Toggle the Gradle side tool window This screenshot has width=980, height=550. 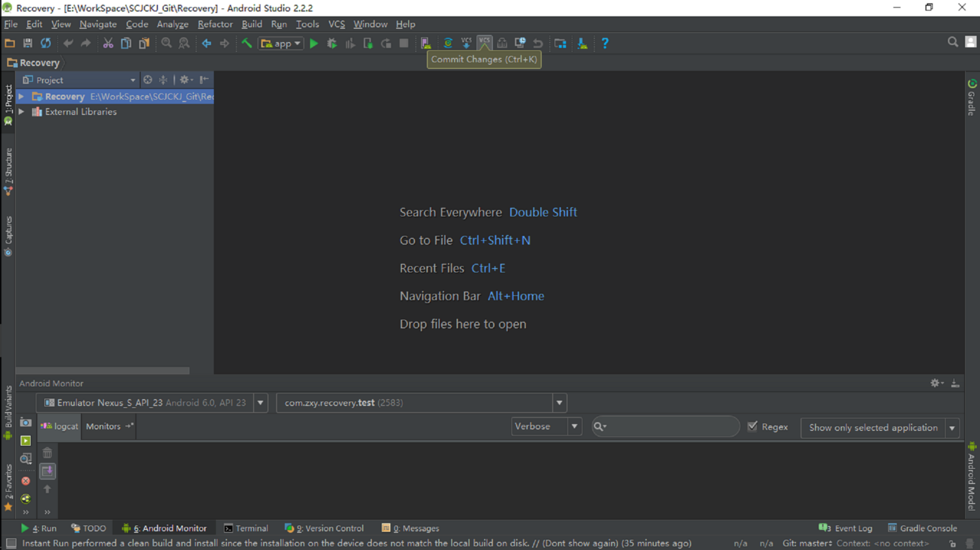coord(972,97)
